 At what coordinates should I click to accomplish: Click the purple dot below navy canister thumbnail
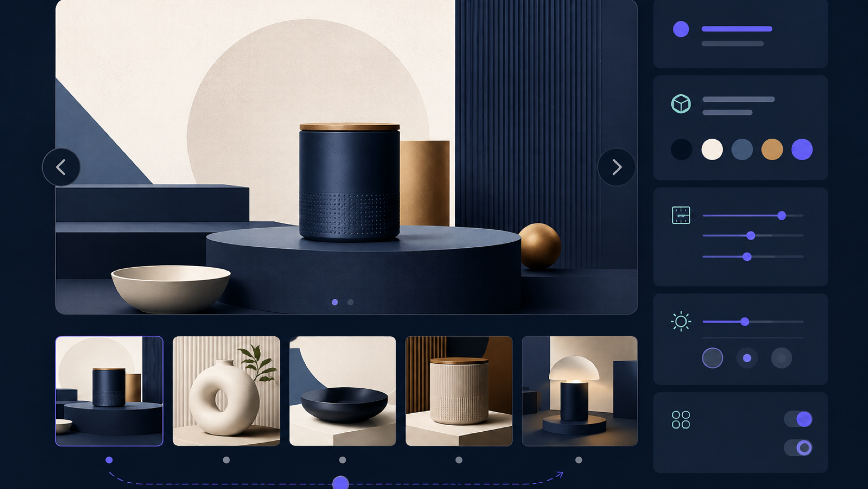click(x=109, y=460)
